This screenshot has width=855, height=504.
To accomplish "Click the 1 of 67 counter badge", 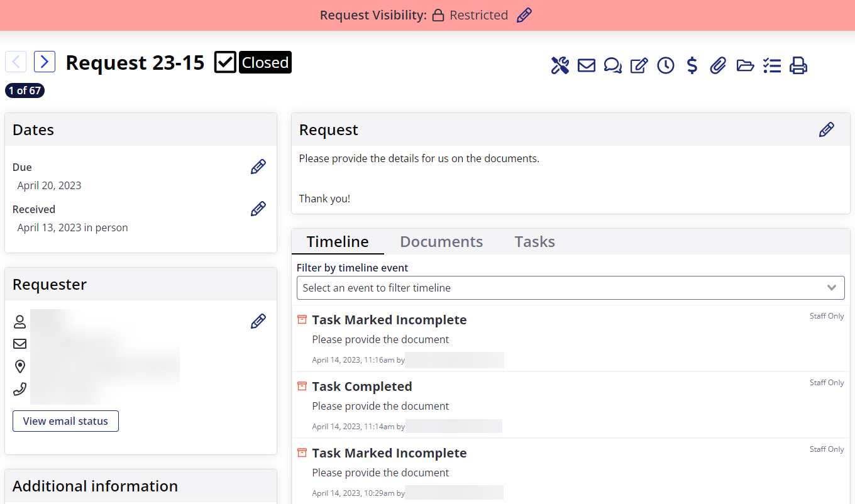I will point(25,90).
